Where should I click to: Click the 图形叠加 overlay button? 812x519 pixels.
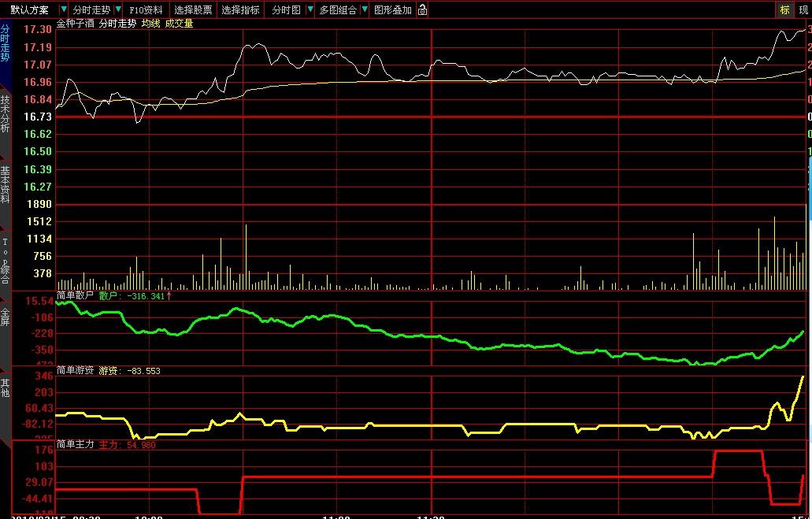coord(392,10)
